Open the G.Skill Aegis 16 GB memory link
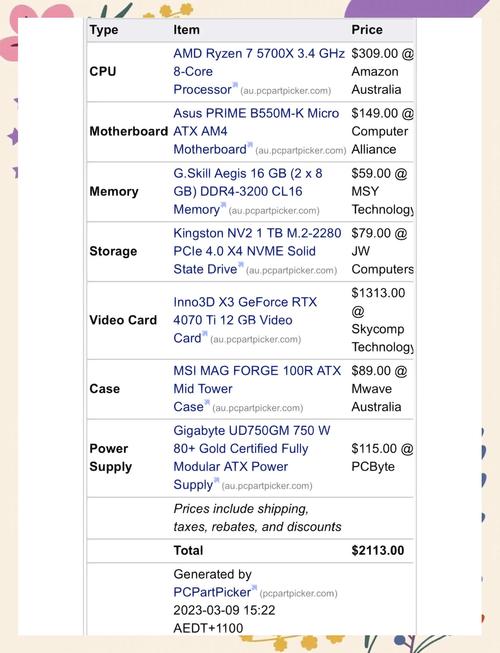 248,191
